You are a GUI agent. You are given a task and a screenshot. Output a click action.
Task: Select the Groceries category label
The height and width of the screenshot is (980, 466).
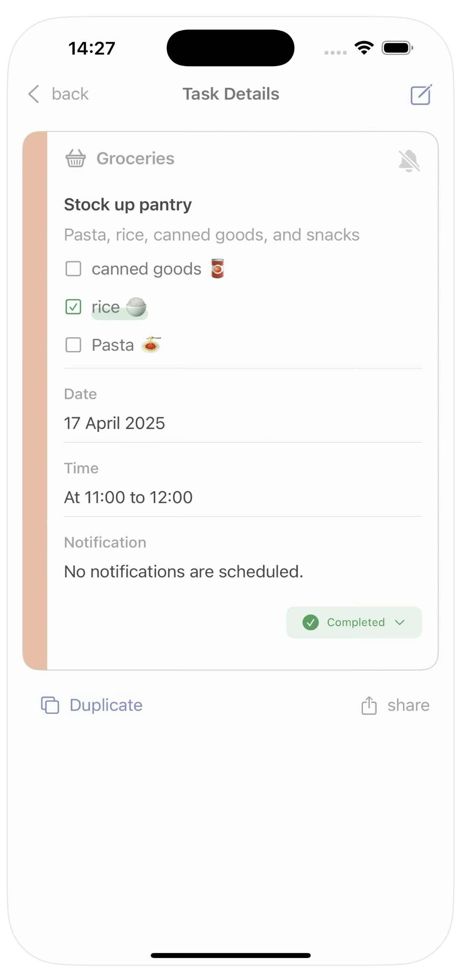pos(135,158)
